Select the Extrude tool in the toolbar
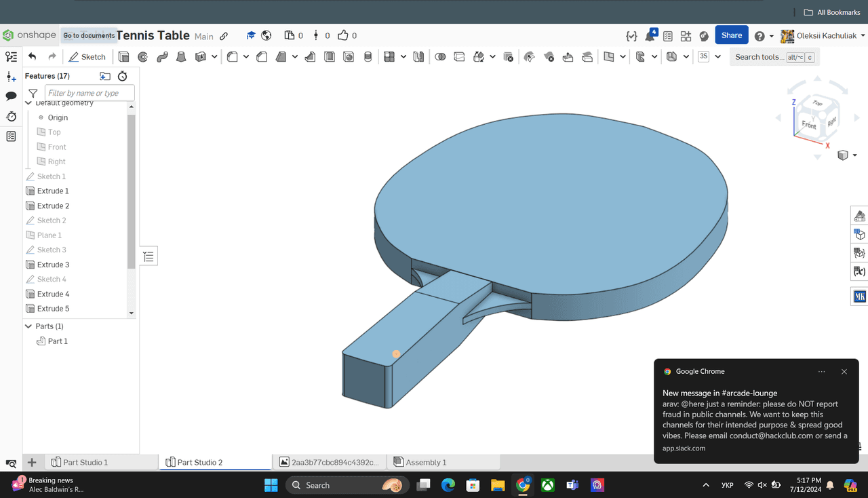 (124, 57)
